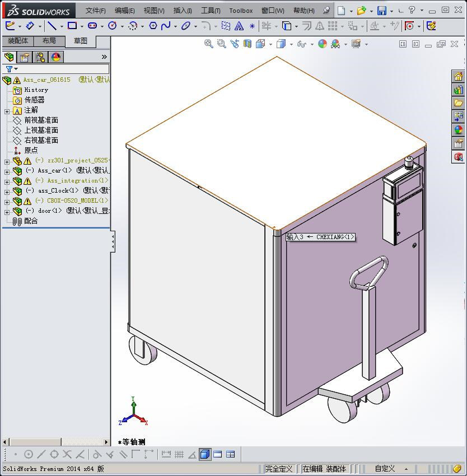The image size is (467, 476).
Task: Open SolidWorks Resources in task pane
Action: point(458,77)
